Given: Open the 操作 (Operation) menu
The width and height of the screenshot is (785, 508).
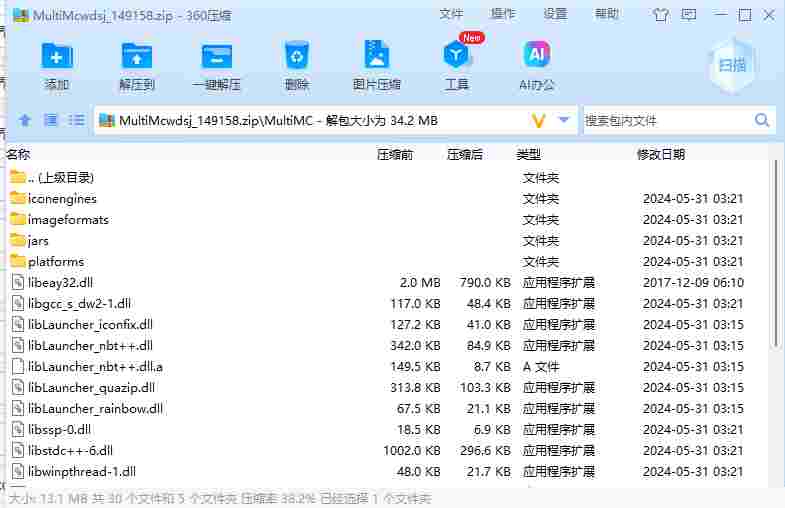Looking at the screenshot, I should pyautogui.click(x=503, y=15).
